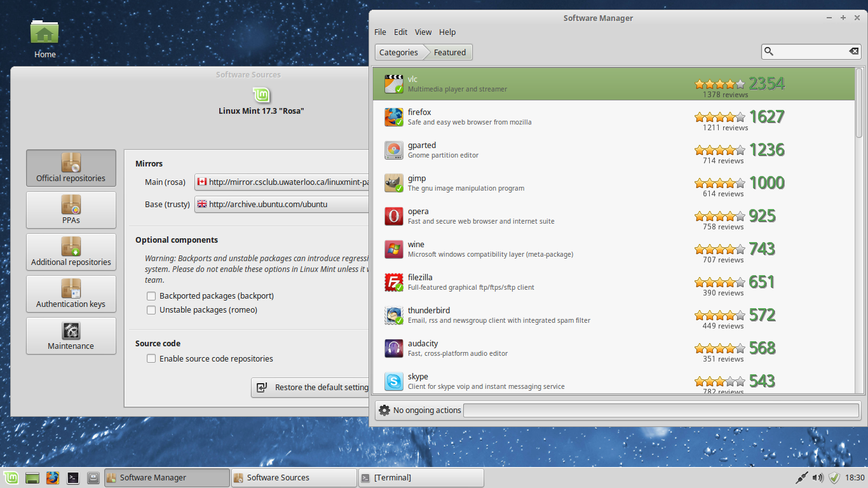Enable Backported packages (backport) checkbox
This screenshot has height=488, width=868.
click(x=151, y=296)
